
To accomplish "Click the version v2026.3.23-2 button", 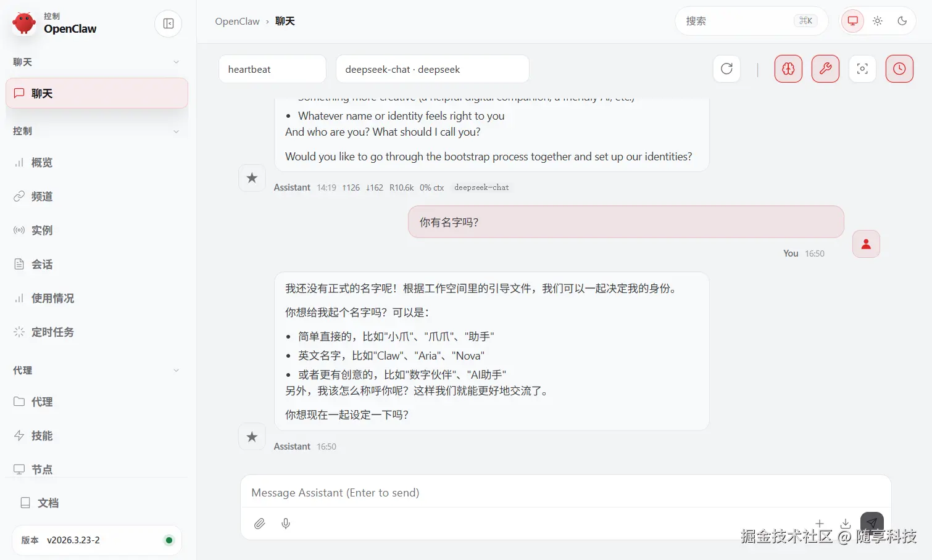I will (x=96, y=540).
